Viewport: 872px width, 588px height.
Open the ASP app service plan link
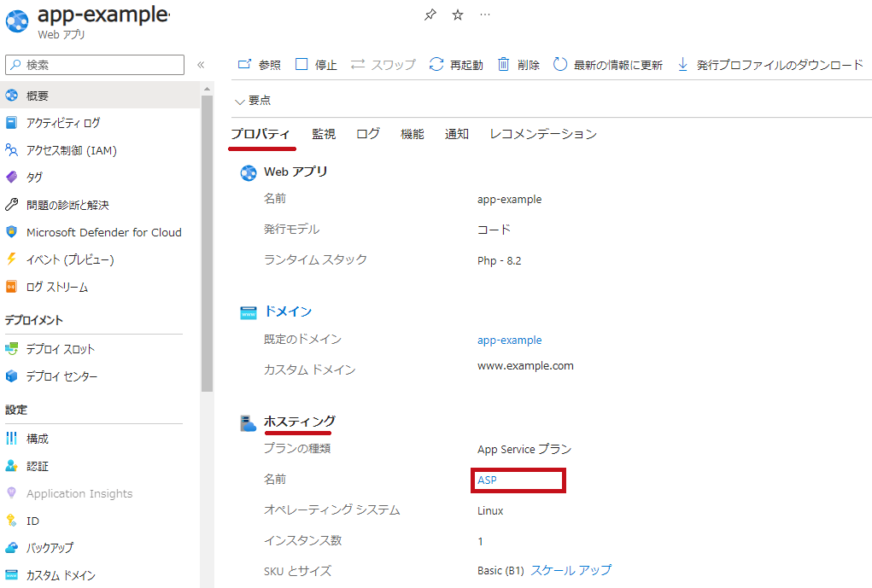(x=487, y=480)
